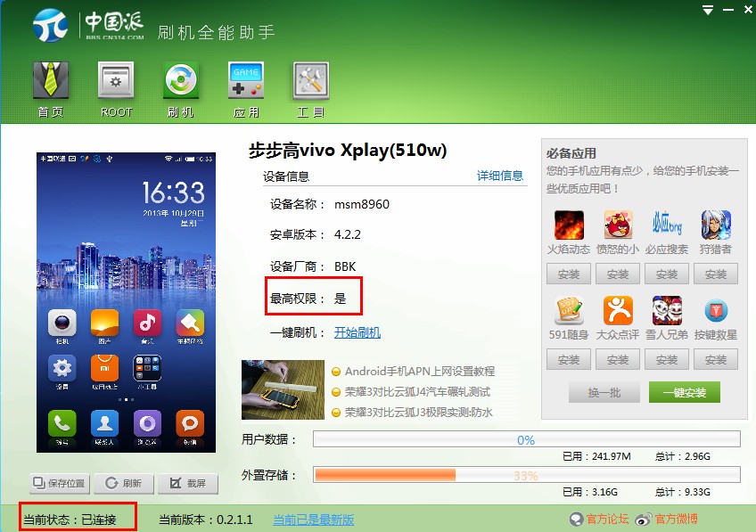Install 火焰动态 with its 安装 button
This screenshot has width=756, height=532.
(x=569, y=274)
